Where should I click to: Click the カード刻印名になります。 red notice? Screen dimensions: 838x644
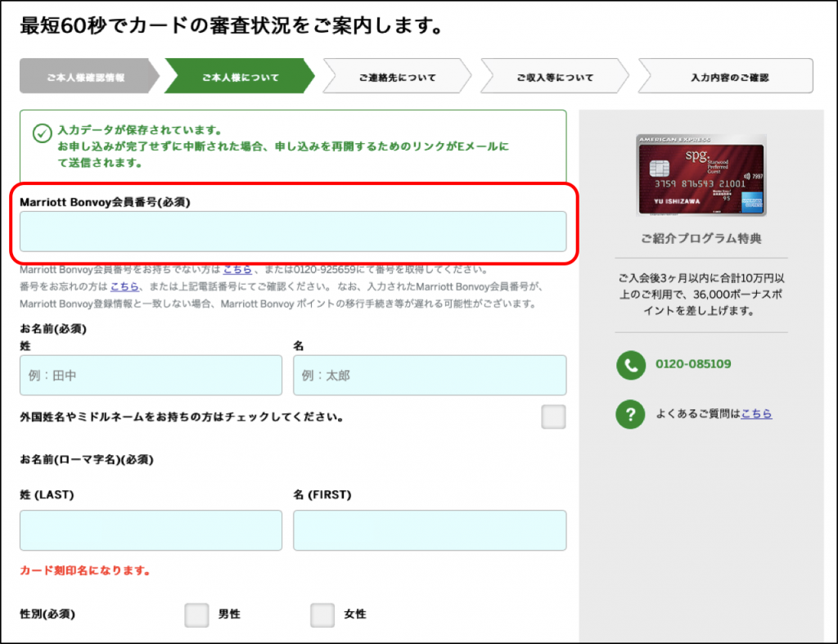(84, 571)
